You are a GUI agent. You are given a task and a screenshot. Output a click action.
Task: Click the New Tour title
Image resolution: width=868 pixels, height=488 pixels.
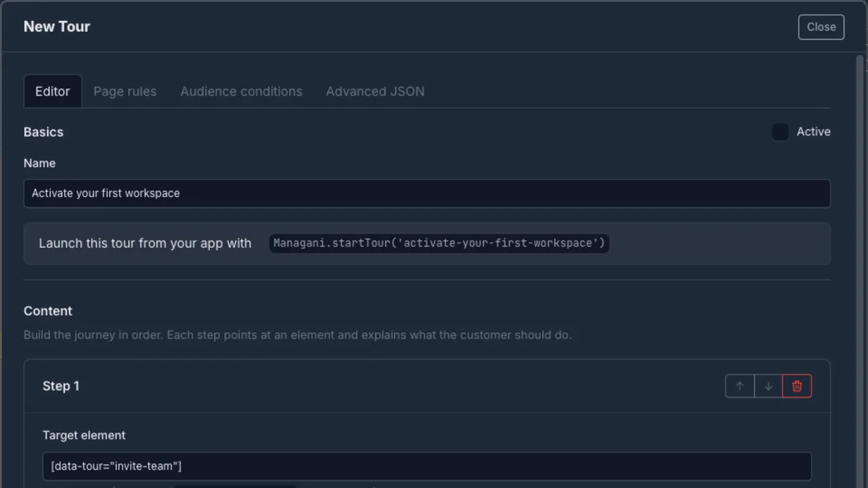click(x=56, y=27)
